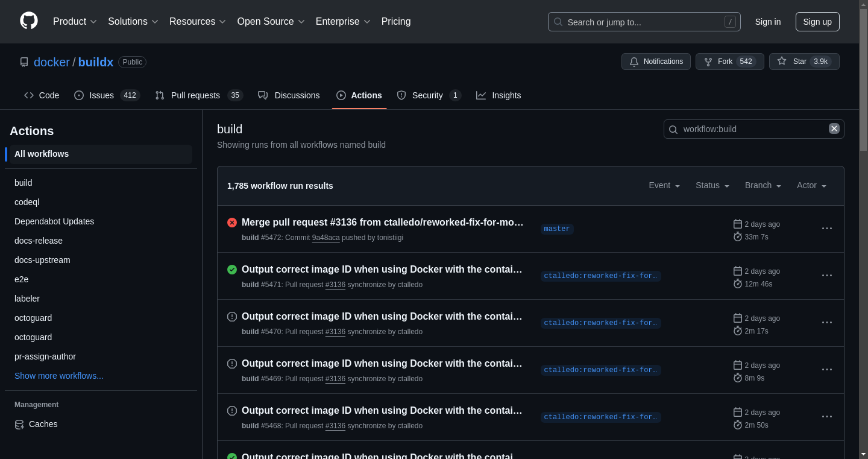
Task: Expand the Open Source menu
Action: point(271,21)
